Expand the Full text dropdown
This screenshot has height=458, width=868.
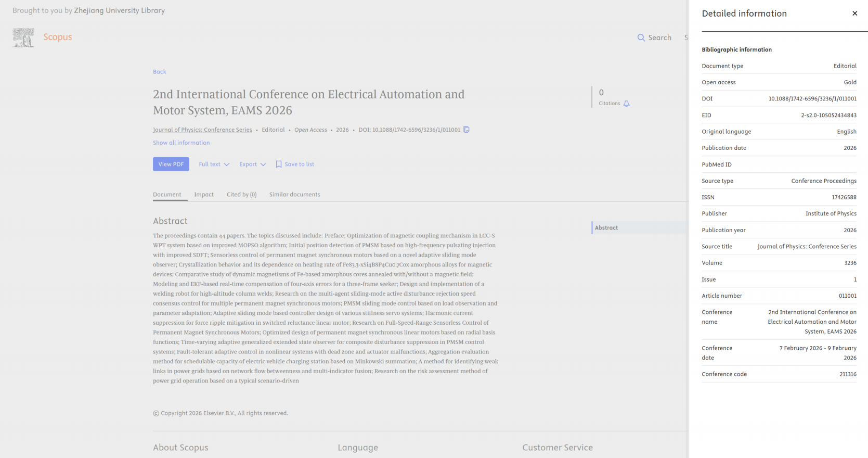click(x=214, y=164)
